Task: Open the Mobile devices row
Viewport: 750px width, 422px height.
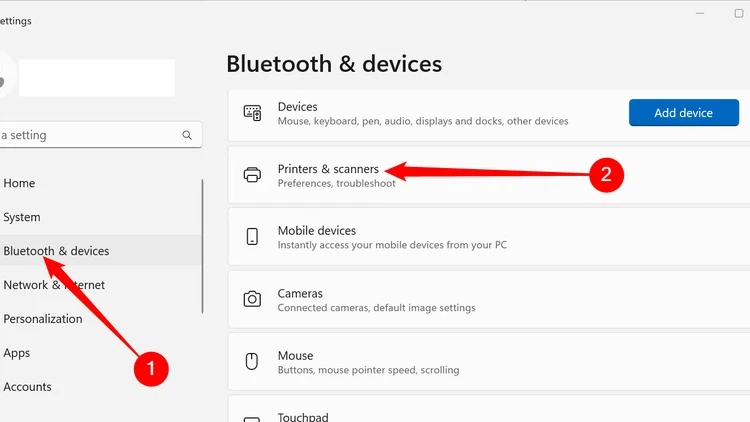Action: coord(489,237)
